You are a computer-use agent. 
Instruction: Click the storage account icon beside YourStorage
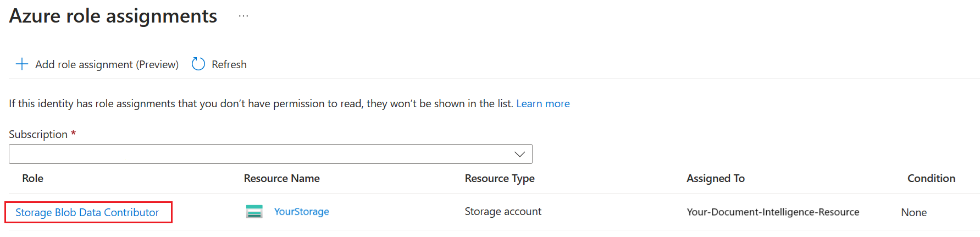click(x=254, y=212)
